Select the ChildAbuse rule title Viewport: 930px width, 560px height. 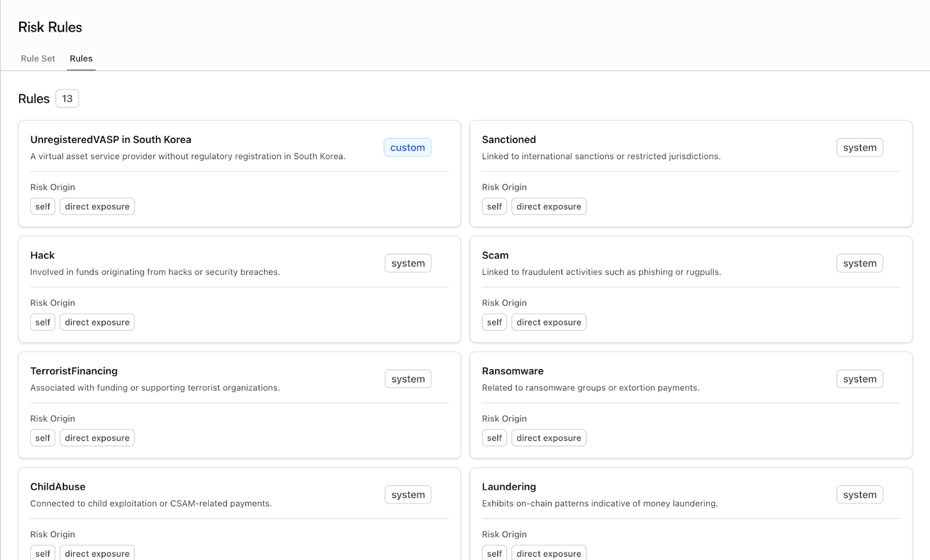coord(58,487)
